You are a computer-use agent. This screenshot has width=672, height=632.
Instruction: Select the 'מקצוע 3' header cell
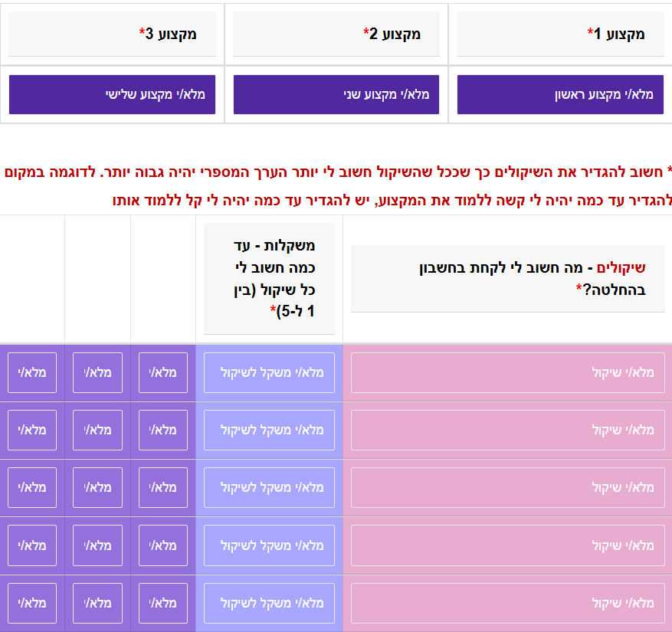point(112,34)
